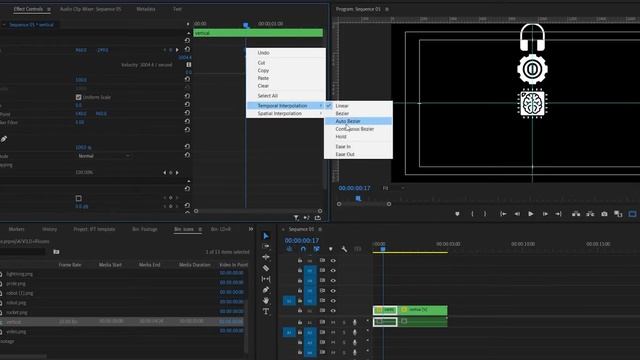Switch to History tab
Image resolution: width=640 pixels, height=360 pixels.
[x=50, y=229]
